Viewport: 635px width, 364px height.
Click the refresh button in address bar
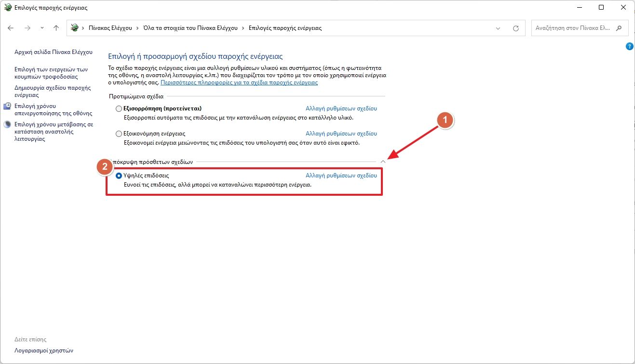515,28
